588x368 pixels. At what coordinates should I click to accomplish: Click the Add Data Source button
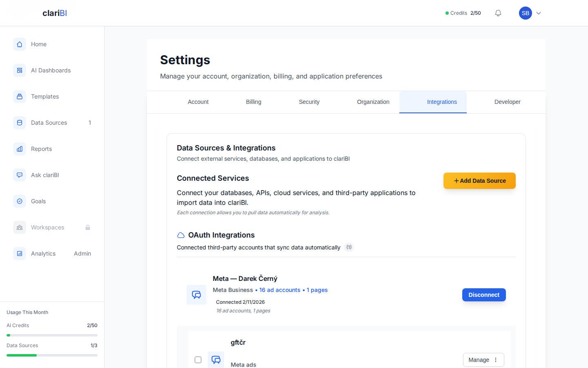tap(479, 180)
